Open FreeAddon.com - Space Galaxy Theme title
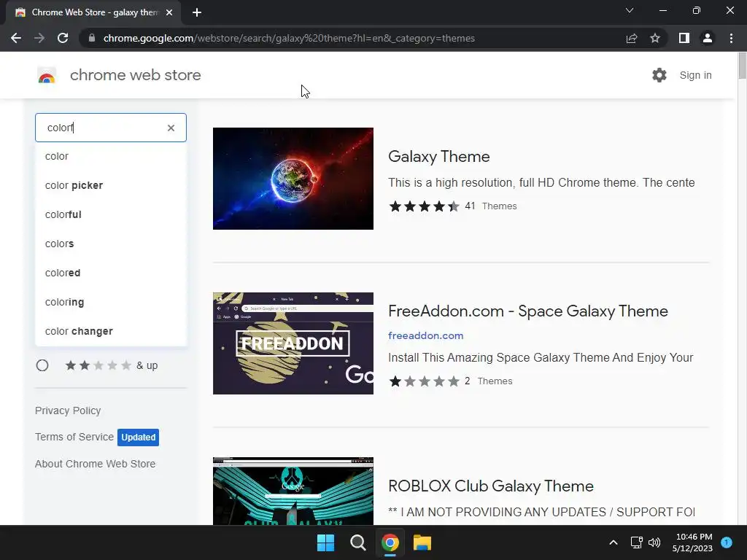Viewport: 747px width, 560px height. pyautogui.click(x=528, y=311)
